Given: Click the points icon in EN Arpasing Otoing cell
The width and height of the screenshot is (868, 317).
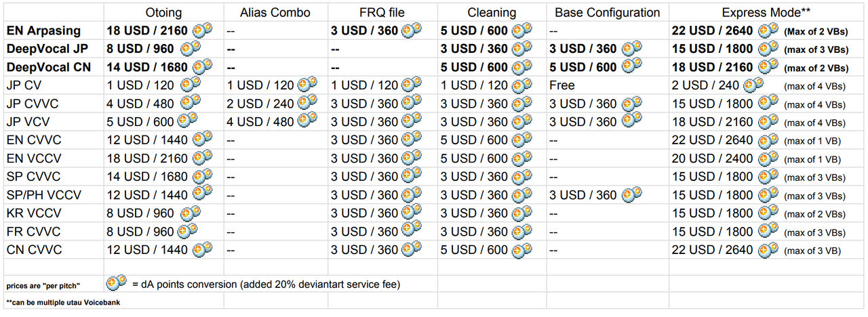Looking at the screenshot, I should point(202,30).
